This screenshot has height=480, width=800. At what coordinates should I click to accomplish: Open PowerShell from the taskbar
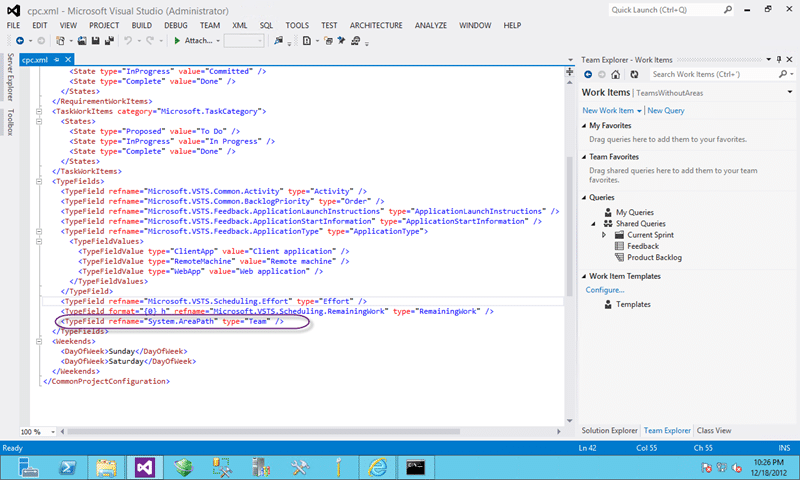coord(67,467)
